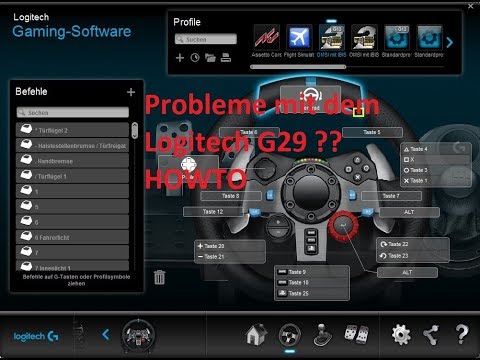Click the Taste 25 assignment
The image size is (480, 360).
pyautogui.click(x=312, y=293)
